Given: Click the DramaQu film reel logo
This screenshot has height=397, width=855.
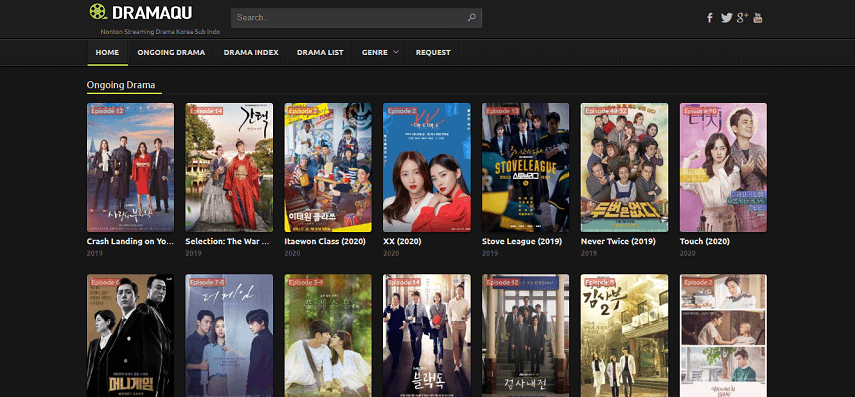Looking at the screenshot, I should 98,11.
